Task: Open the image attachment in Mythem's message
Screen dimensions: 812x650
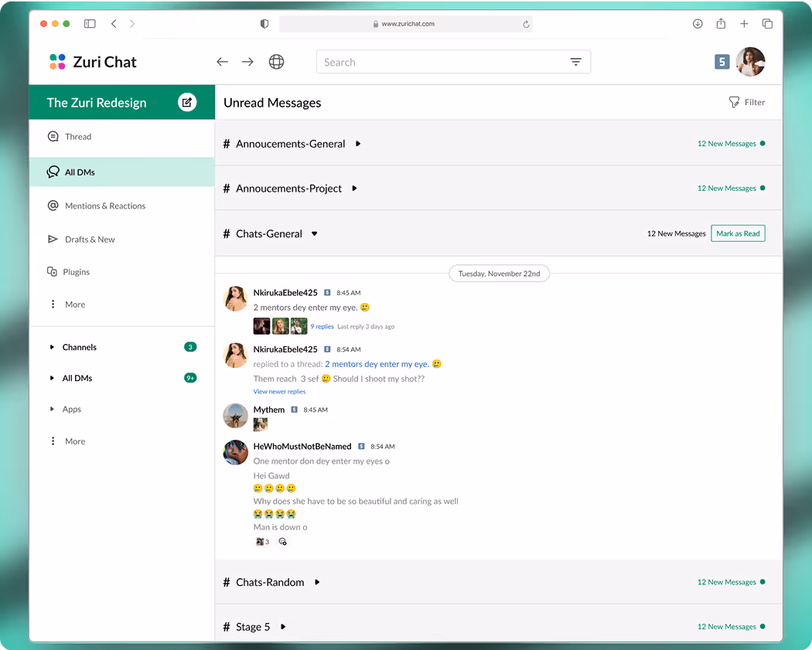Action: [x=261, y=425]
